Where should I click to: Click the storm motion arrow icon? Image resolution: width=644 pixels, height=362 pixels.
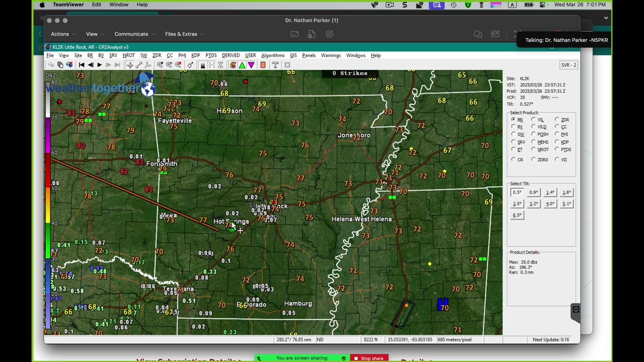pyautogui.click(x=190, y=65)
